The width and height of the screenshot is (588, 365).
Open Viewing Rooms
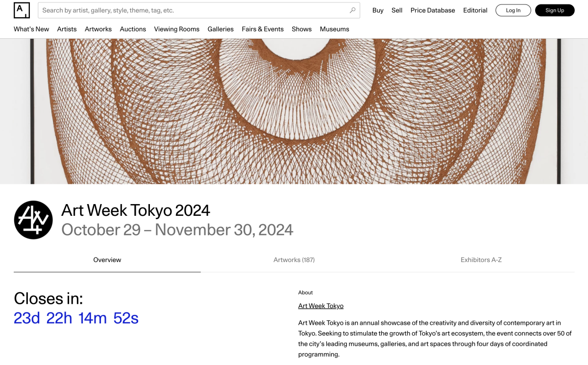[x=176, y=29]
